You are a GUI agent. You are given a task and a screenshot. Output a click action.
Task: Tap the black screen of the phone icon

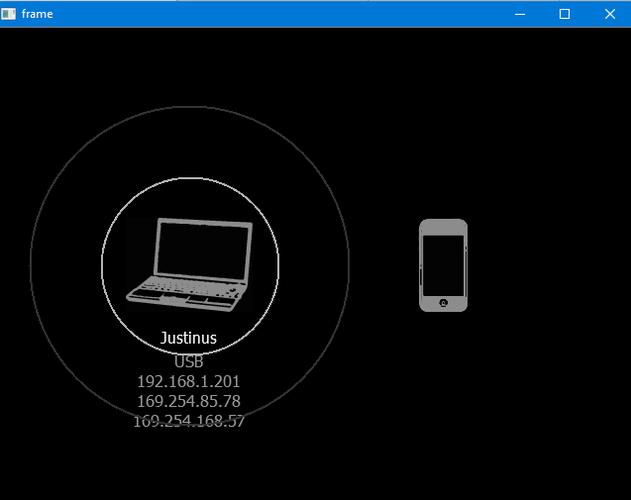(443, 263)
